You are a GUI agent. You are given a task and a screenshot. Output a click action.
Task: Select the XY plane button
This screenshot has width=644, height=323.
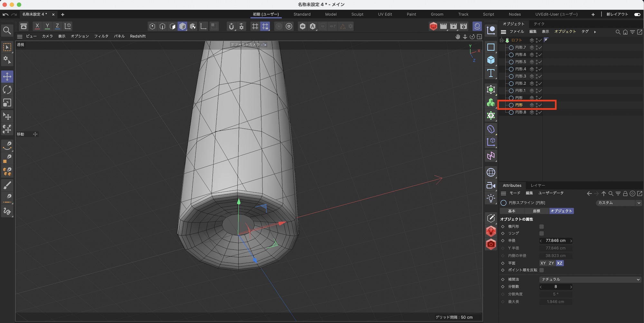pos(543,263)
